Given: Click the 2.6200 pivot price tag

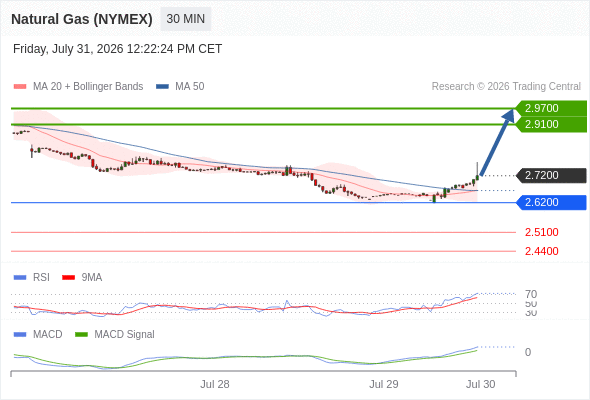Looking at the screenshot, I should [x=552, y=202].
